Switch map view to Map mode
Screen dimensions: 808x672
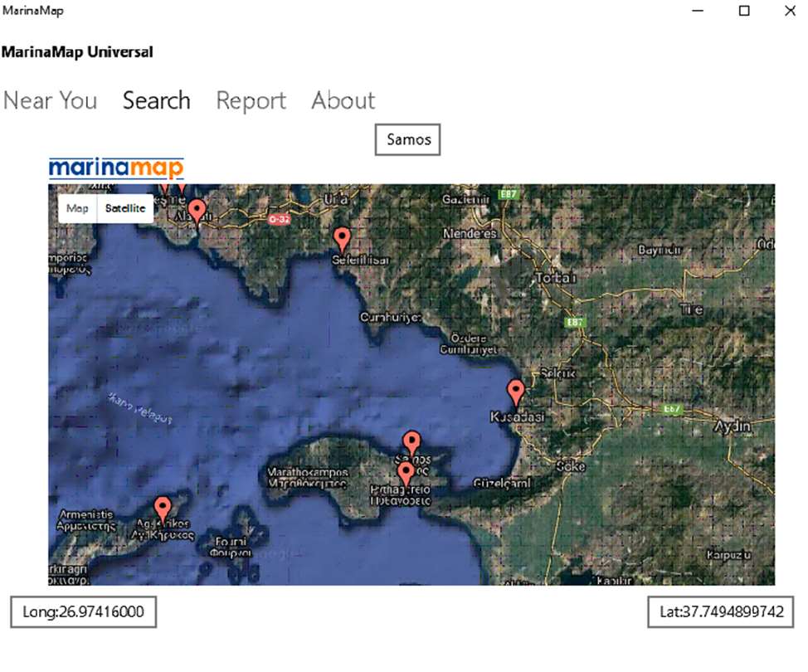point(77,209)
